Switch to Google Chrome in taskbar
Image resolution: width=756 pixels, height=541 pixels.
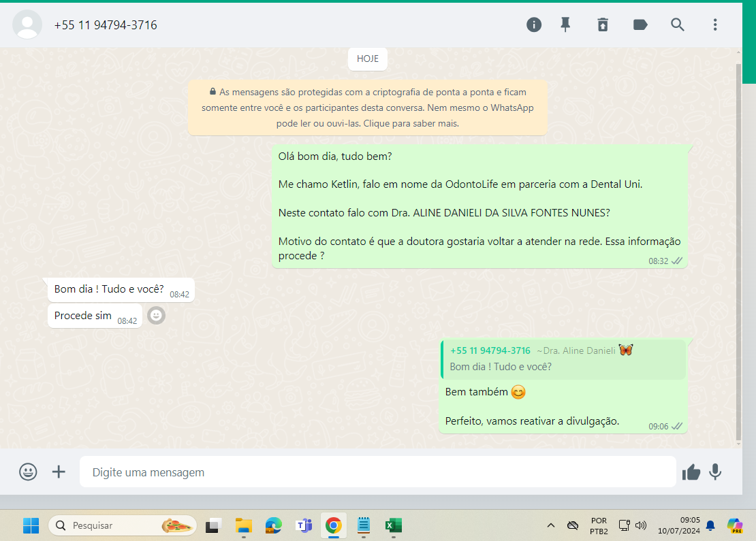(x=333, y=525)
